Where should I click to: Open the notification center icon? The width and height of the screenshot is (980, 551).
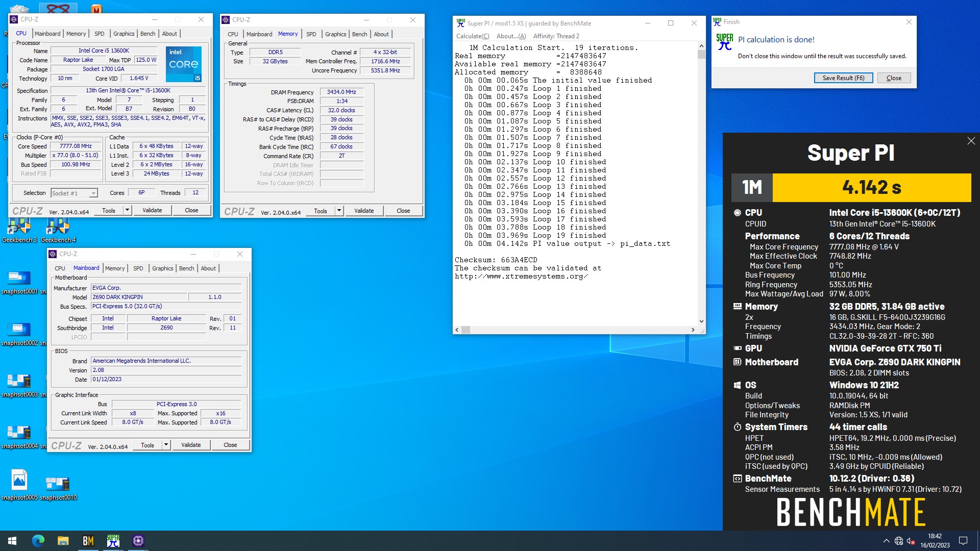click(963, 541)
